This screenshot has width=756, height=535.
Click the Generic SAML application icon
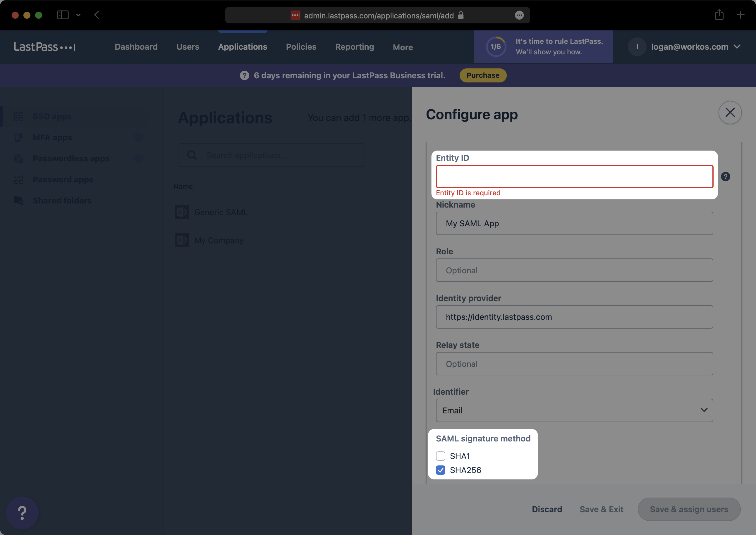pos(183,211)
